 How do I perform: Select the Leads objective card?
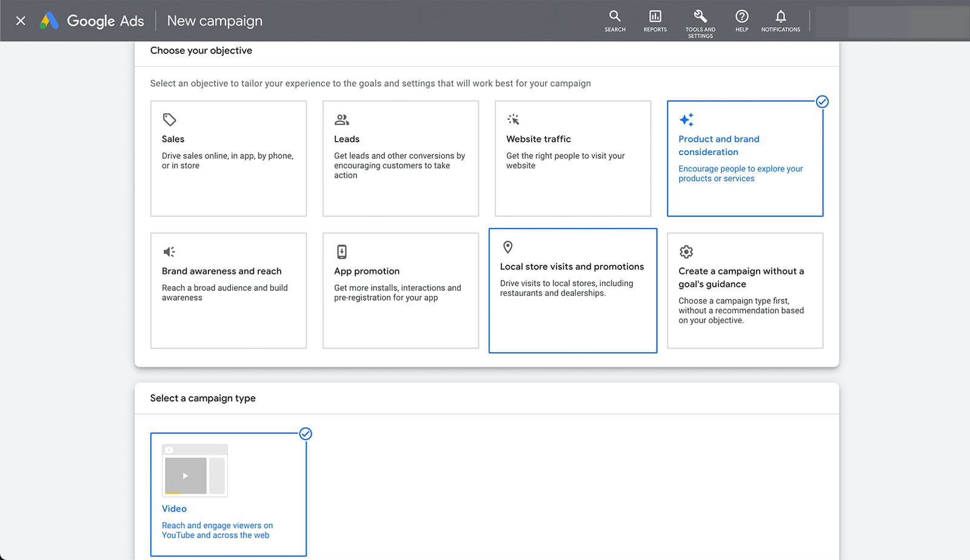pyautogui.click(x=401, y=158)
